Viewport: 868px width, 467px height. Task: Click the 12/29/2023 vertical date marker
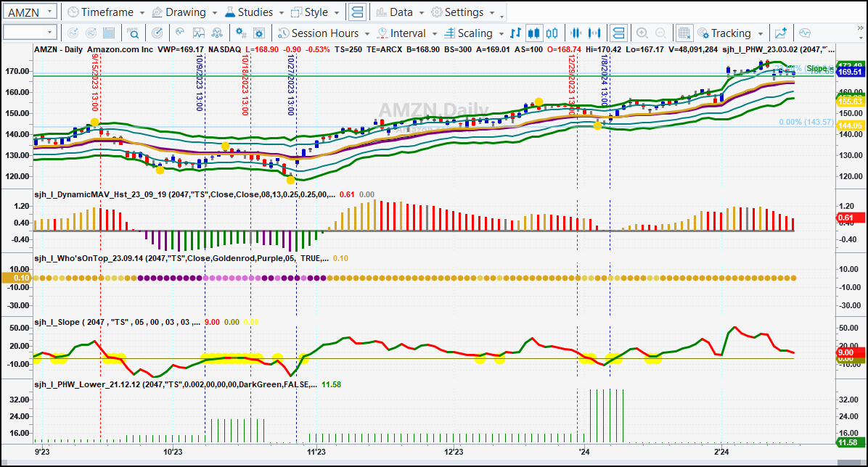pos(572,85)
